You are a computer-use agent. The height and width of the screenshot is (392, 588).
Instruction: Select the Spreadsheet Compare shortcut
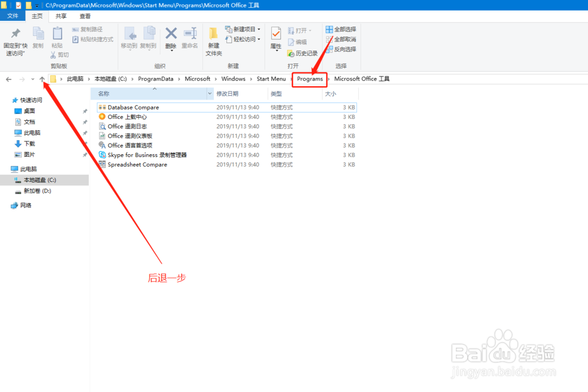click(x=226, y=164)
